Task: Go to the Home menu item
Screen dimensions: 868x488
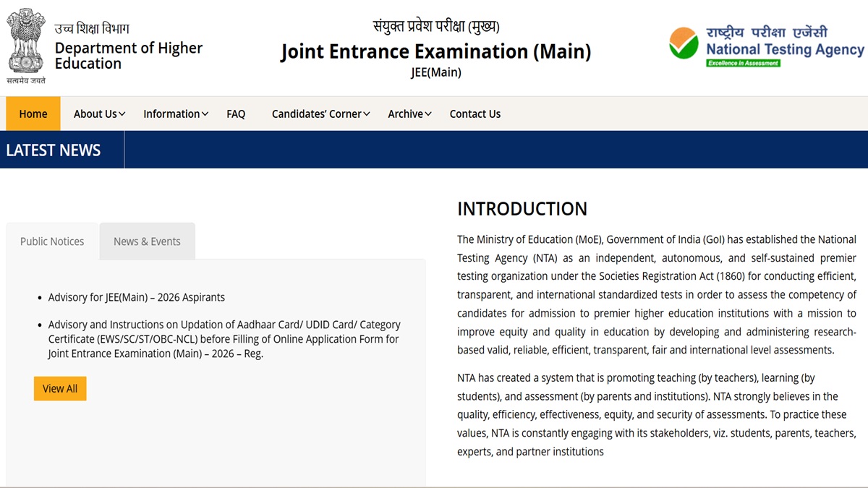Action: 33,114
